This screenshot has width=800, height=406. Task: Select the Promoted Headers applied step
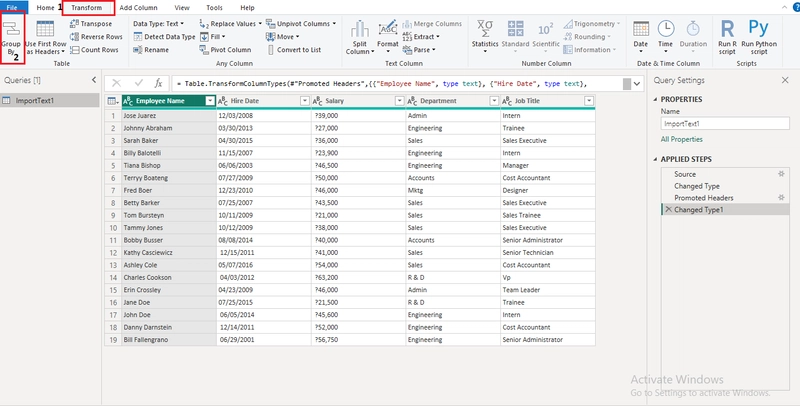click(725, 198)
